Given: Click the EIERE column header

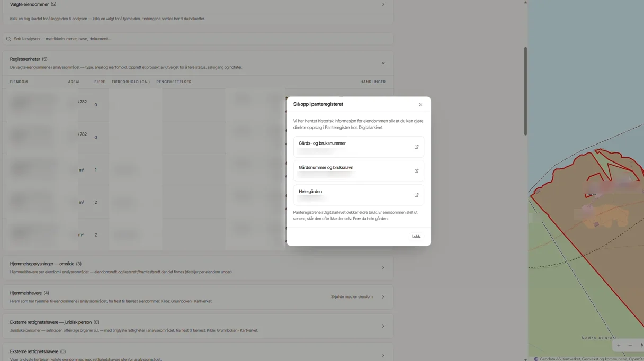Looking at the screenshot, I should tap(100, 82).
